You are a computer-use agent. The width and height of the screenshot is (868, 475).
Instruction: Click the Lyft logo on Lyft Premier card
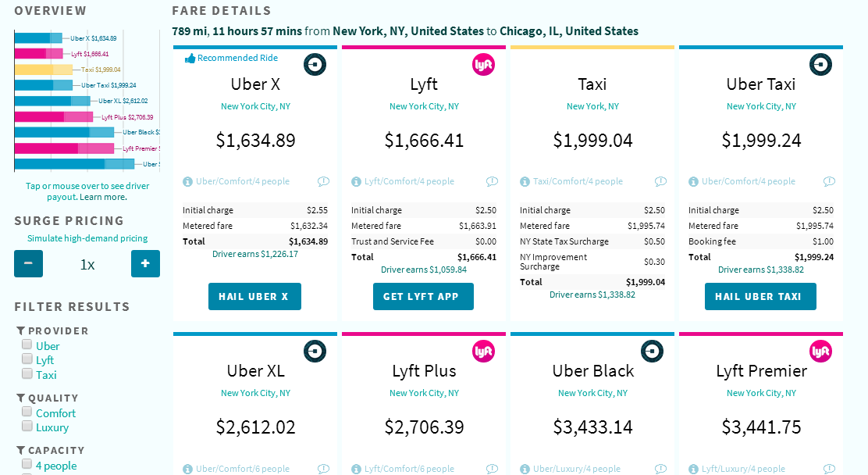[820, 352]
